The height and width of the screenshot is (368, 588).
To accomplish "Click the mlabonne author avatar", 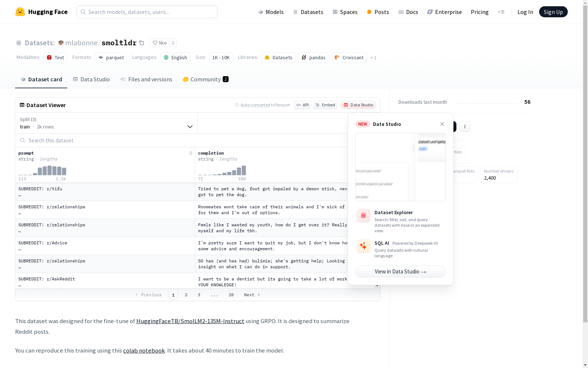I will [61, 43].
